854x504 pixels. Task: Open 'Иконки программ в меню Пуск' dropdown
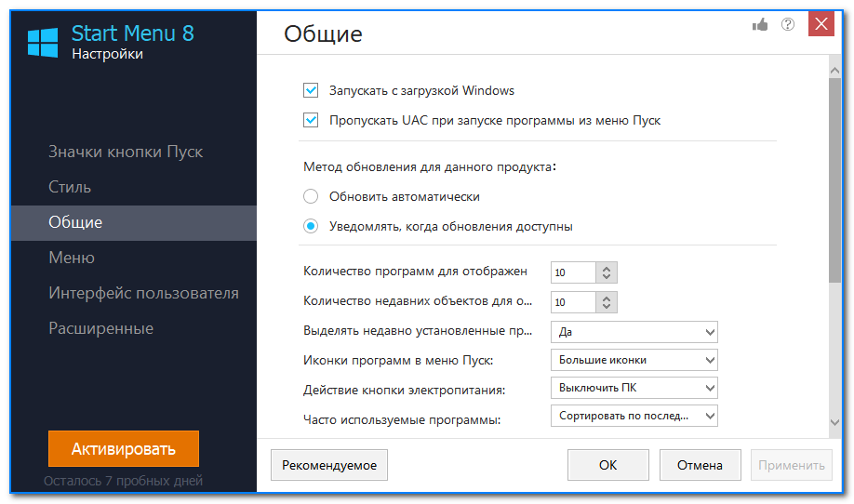click(634, 360)
